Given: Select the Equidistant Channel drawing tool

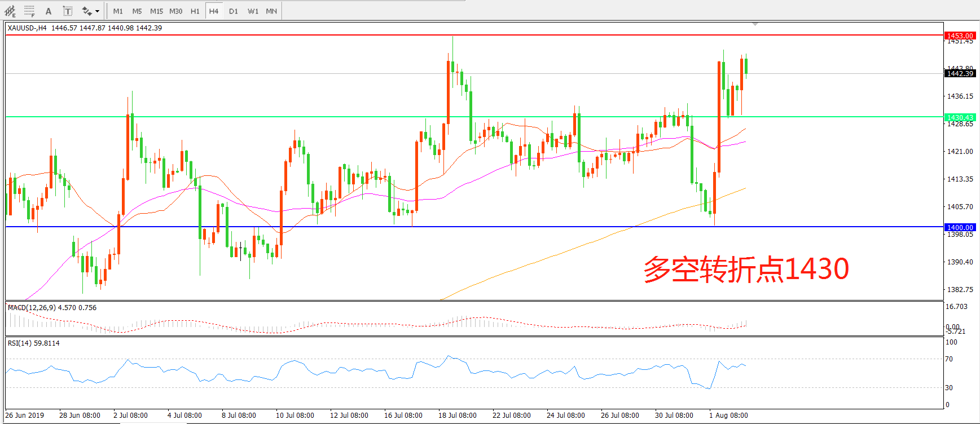Looking at the screenshot, I should coord(10,11).
